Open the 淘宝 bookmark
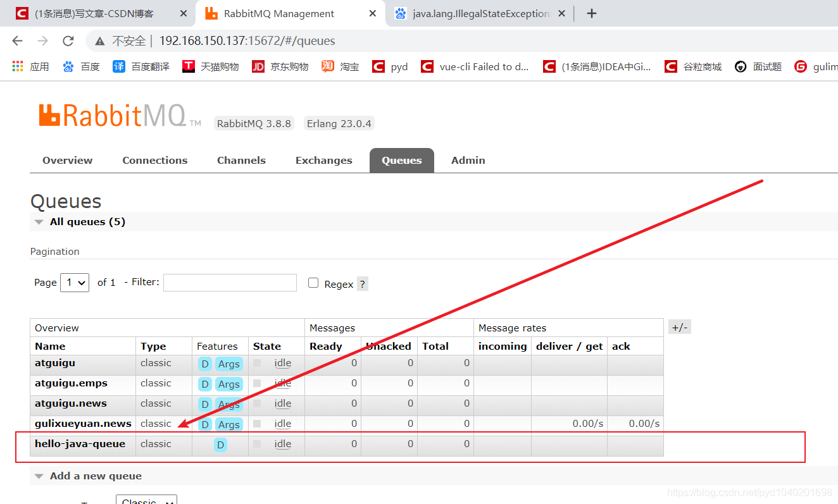The height and width of the screenshot is (504, 838). tap(341, 66)
